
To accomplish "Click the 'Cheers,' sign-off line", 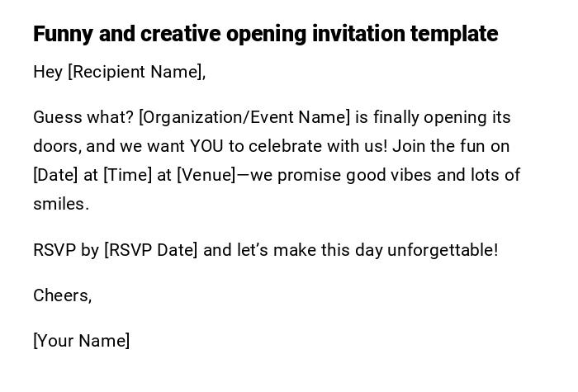I will 62,295.
